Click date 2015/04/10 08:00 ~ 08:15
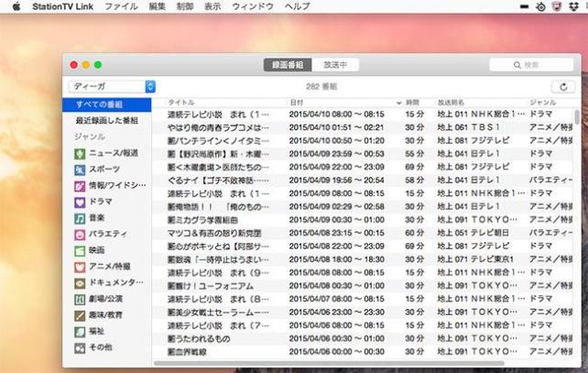This screenshot has width=588, height=373. pyautogui.click(x=337, y=114)
